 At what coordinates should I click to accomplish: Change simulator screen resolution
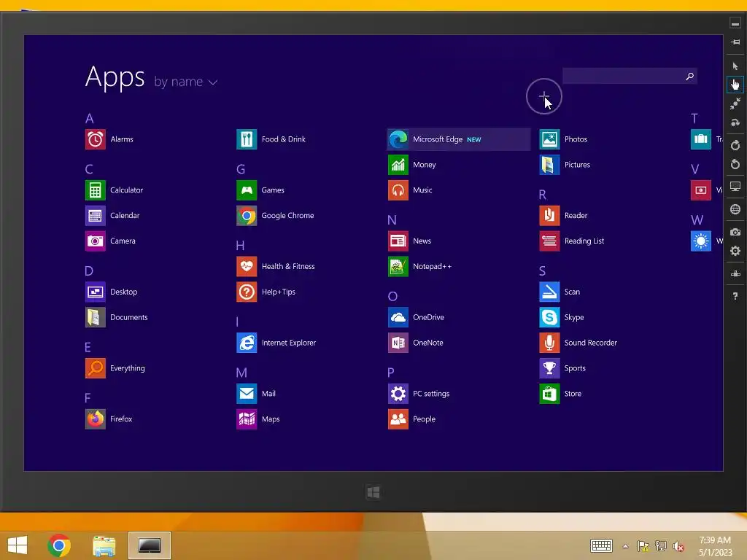click(735, 187)
